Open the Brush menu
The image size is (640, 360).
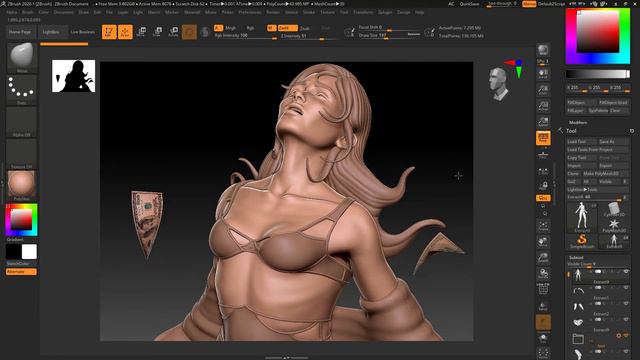click(x=28, y=12)
